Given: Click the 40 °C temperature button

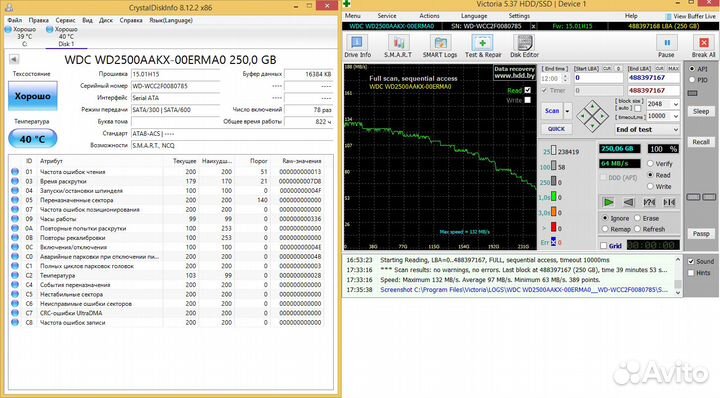Looking at the screenshot, I should point(33,139).
